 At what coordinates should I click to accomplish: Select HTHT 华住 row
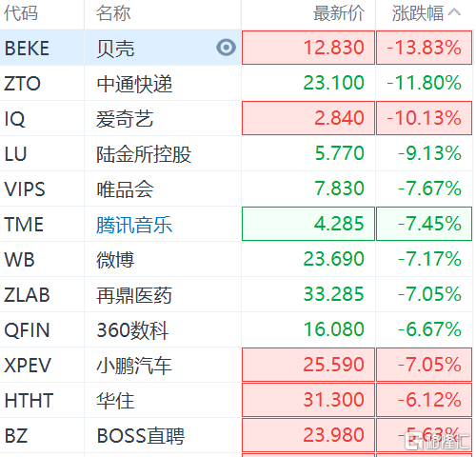[x=237, y=400]
